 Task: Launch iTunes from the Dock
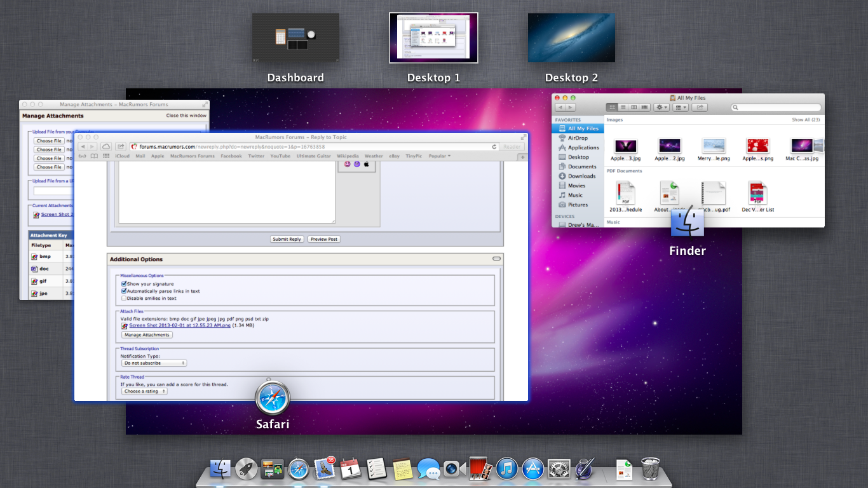[x=507, y=469]
